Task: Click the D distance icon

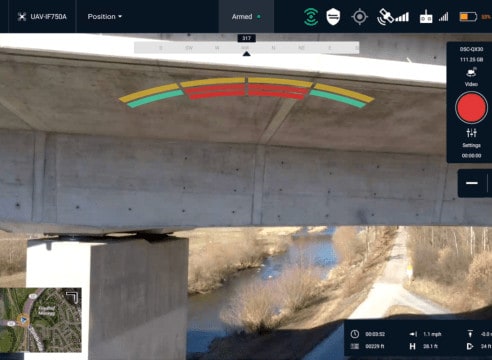Action: pyautogui.click(x=470, y=346)
